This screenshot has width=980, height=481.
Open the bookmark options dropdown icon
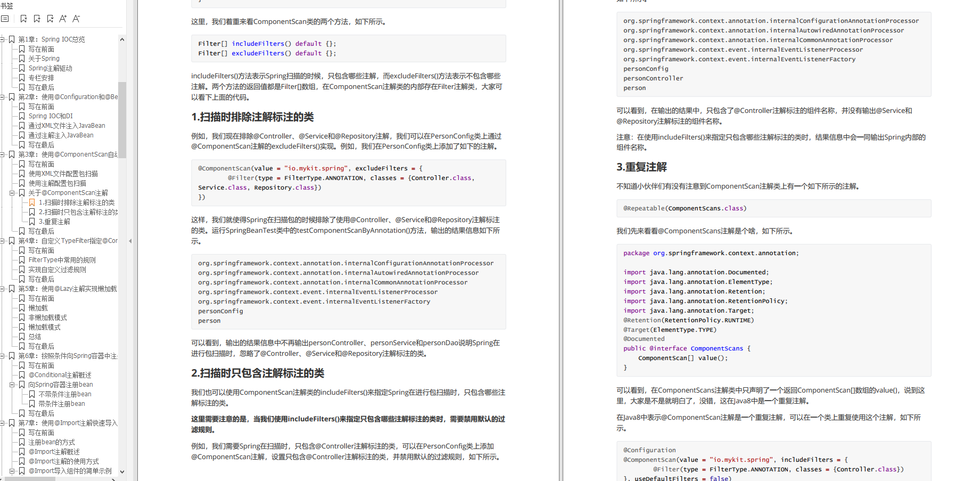click(x=50, y=19)
